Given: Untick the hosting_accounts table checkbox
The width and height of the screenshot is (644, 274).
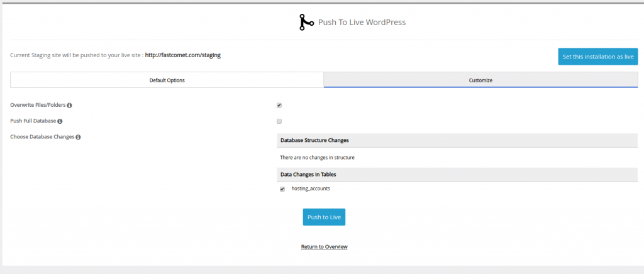Looking at the screenshot, I should point(282,189).
